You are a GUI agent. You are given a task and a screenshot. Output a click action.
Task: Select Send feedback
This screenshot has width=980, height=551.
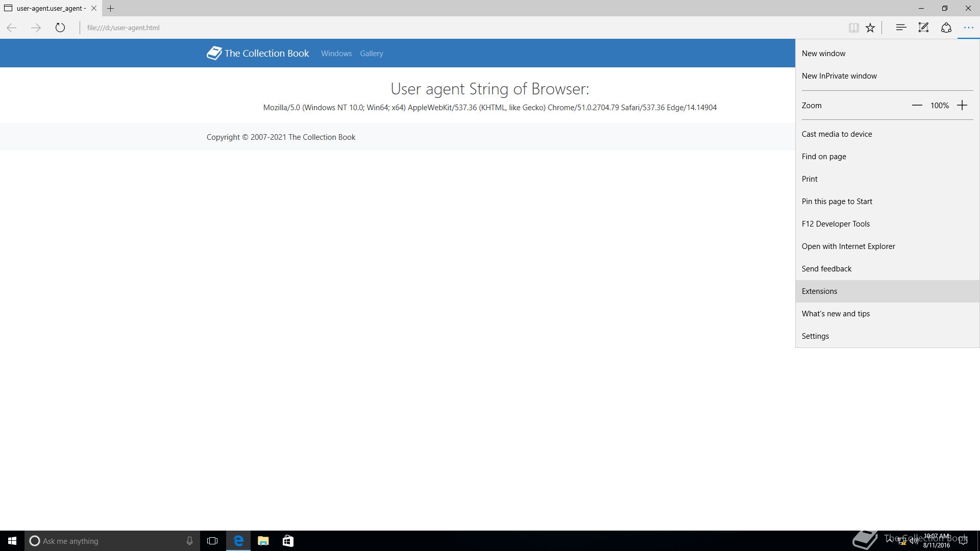click(887, 268)
